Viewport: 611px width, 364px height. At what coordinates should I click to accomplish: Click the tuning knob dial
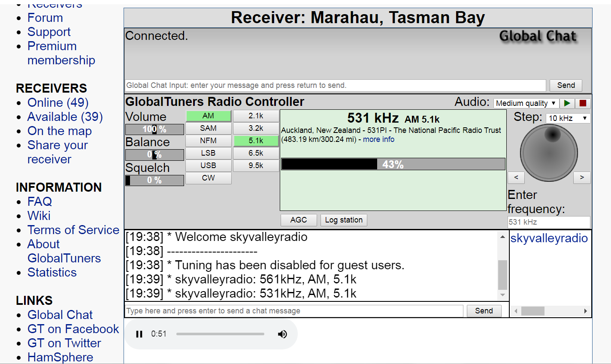(x=549, y=152)
